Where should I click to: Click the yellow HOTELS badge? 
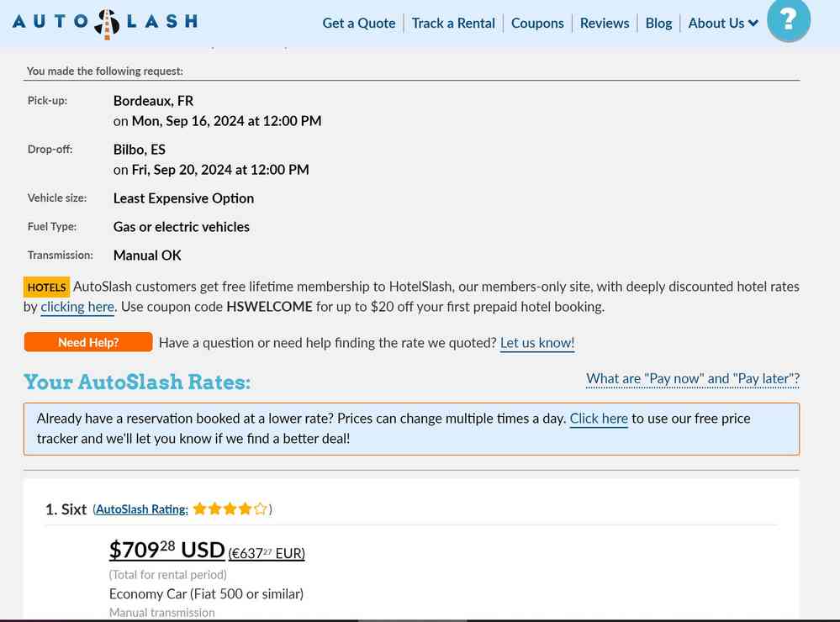(x=46, y=287)
